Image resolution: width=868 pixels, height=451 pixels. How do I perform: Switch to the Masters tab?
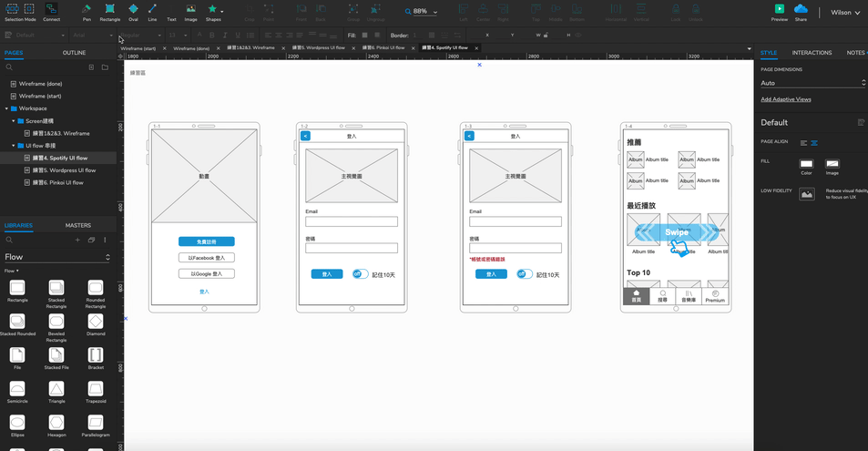tap(78, 226)
